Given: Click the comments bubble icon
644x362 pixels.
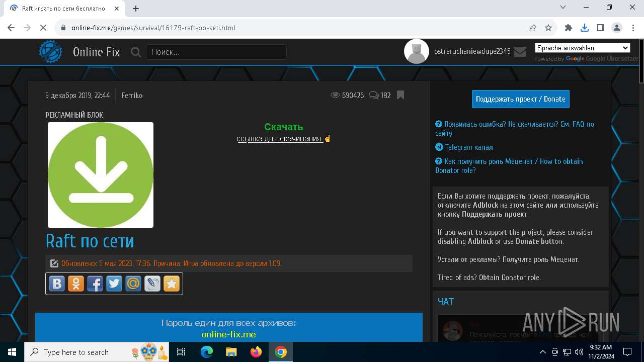Looking at the screenshot, I should [374, 95].
